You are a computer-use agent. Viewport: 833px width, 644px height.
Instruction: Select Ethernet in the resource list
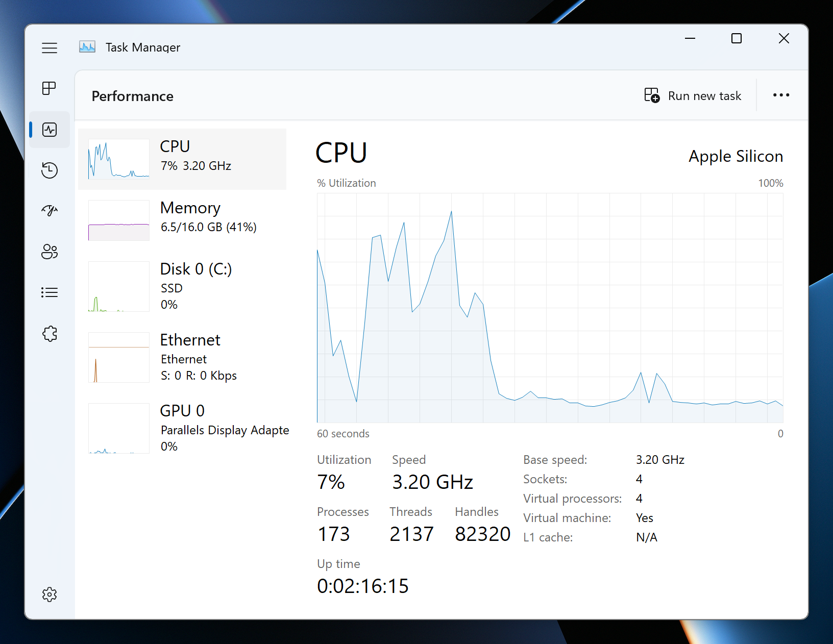tap(182, 357)
